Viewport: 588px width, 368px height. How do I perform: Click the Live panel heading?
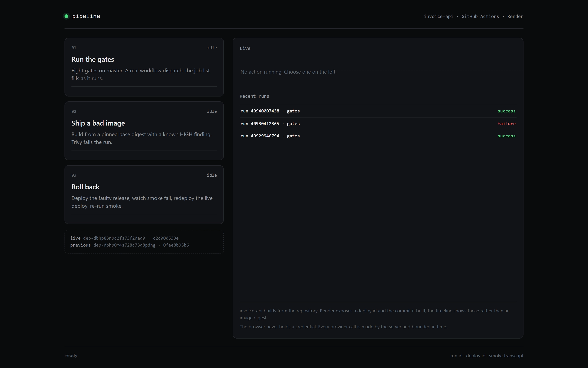245,48
